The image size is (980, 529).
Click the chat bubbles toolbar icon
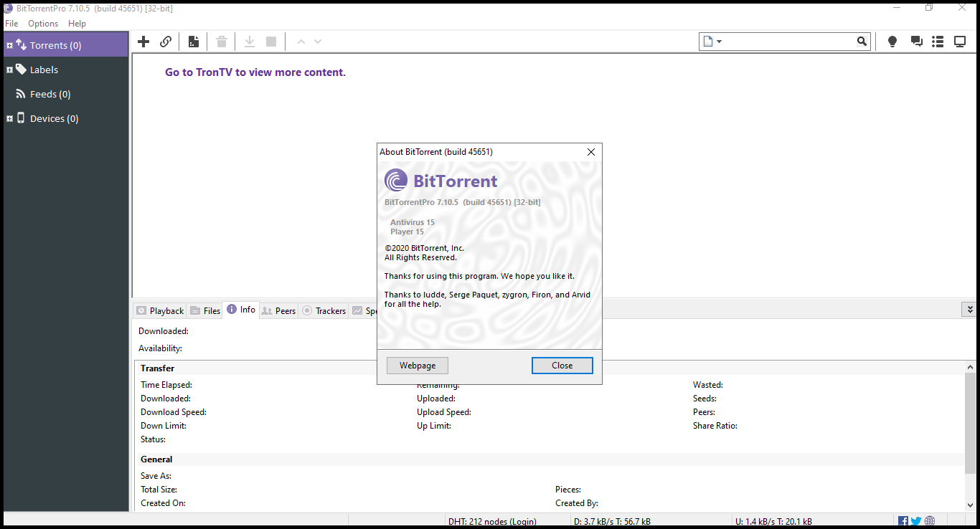click(x=916, y=42)
